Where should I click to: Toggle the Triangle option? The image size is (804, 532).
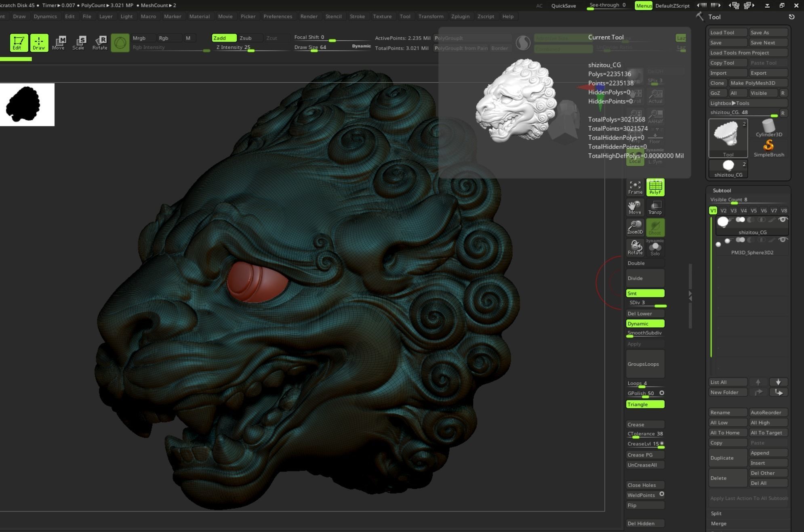645,404
